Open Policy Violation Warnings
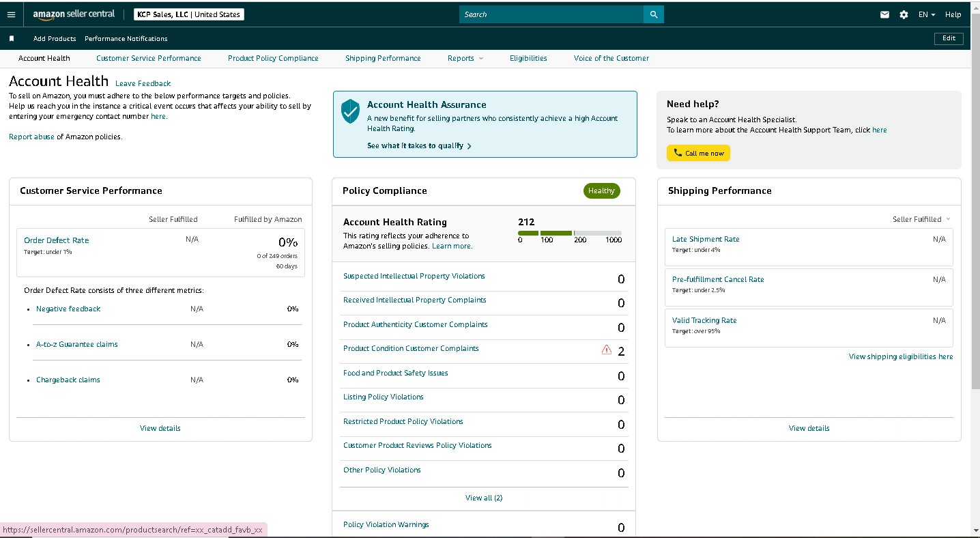Image resolution: width=980 pixels, height=538 pixels. click(386, 524)
